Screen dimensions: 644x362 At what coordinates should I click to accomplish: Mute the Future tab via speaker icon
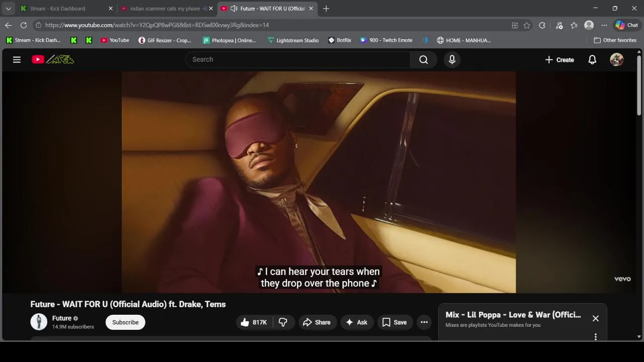click(x=234, y=9)
